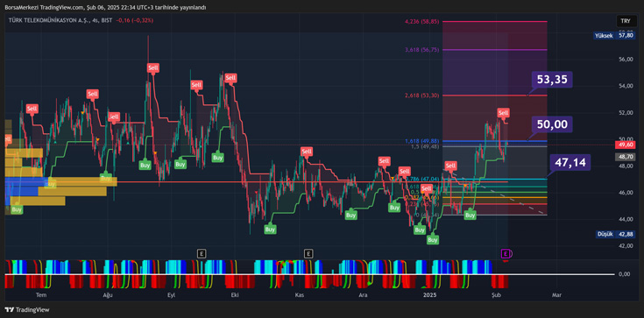The width and height of the screenshot is (644, 318).
Task: Click the 56,00 price axis value
Action: coord(626,60)
